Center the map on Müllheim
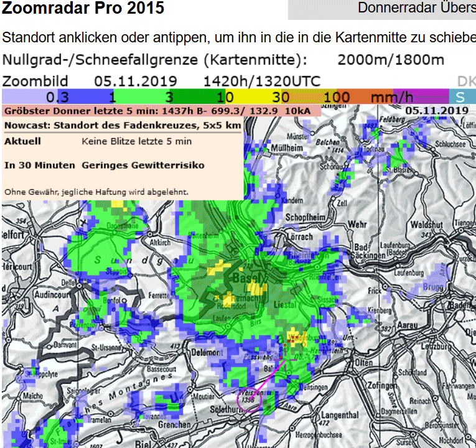 pos(287,148)
